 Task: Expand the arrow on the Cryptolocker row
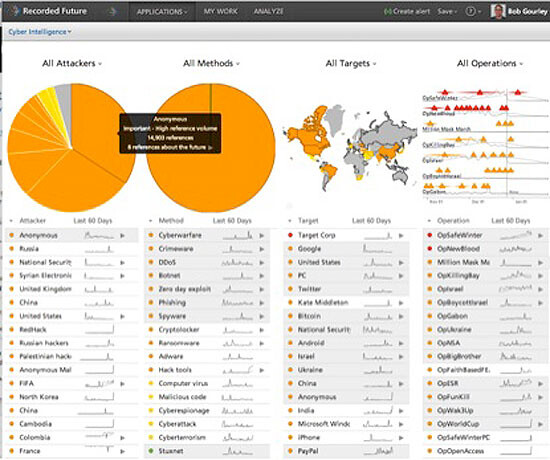262,330
